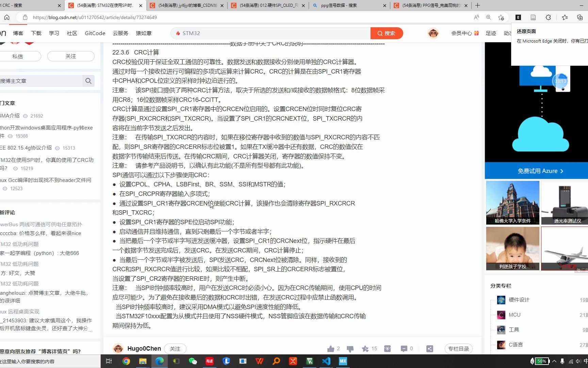The image size is (588, 368).
Task: Select 下载 in the CSDN navigation bar
Action: [36, 33]
